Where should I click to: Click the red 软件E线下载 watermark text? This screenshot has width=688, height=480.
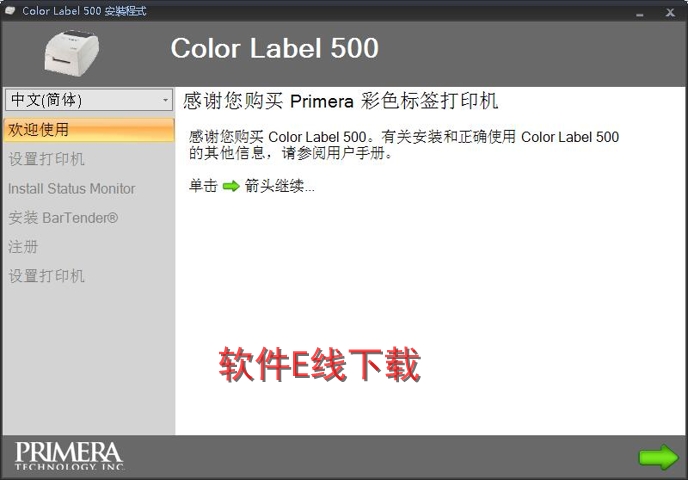pos(319,365)
